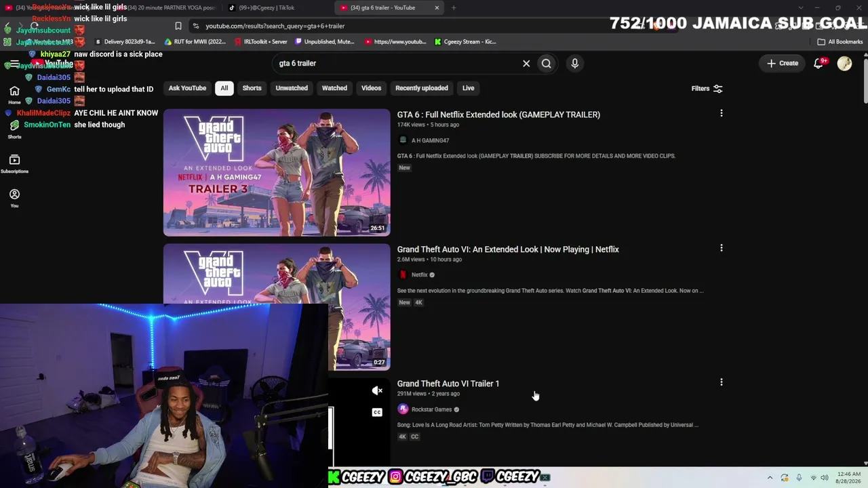Screen dimensions: 868x488
Task: Select the Ask YouTube chip
Action: point(187,88)
